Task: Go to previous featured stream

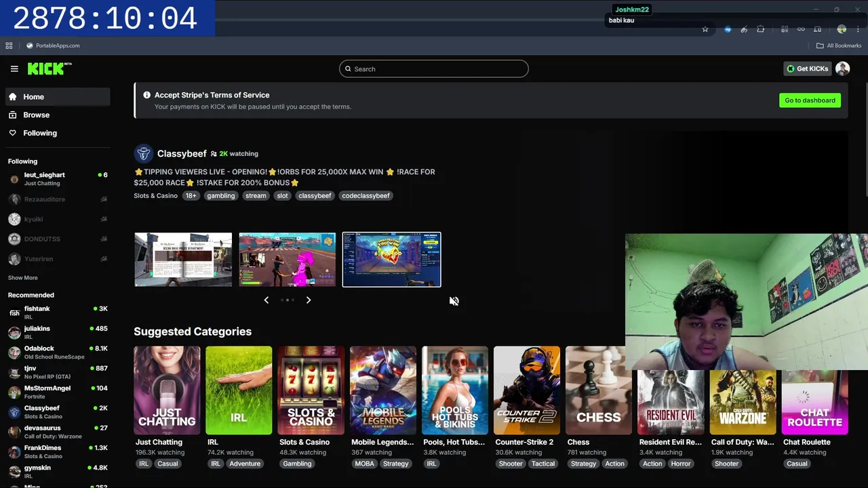Action: click(267, 300)
